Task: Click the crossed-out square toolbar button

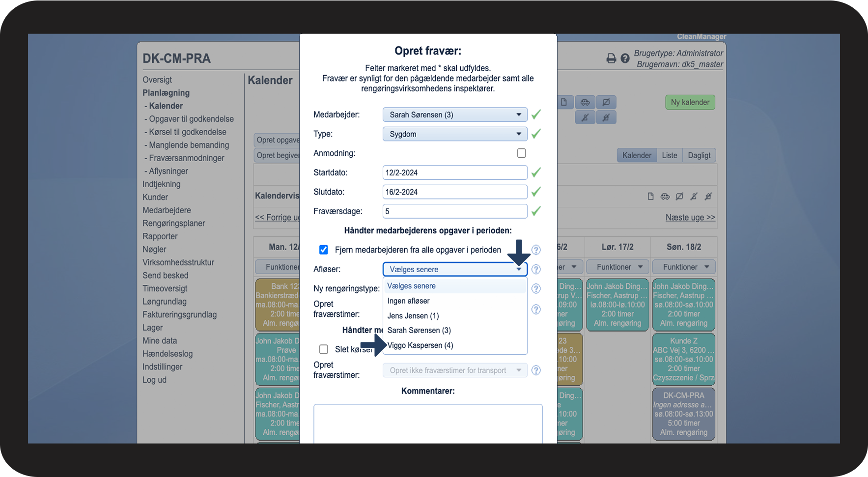Action: (606, 102)
